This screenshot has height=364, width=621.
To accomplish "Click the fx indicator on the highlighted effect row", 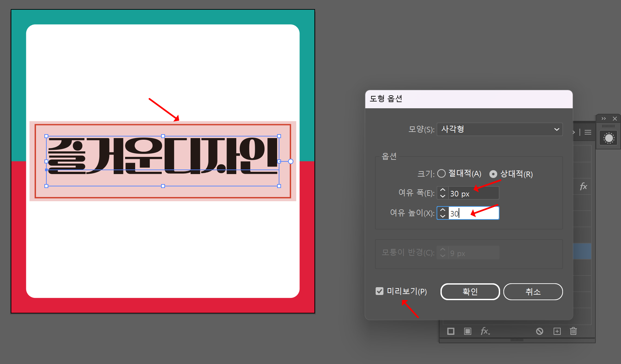I will point(583,186).
